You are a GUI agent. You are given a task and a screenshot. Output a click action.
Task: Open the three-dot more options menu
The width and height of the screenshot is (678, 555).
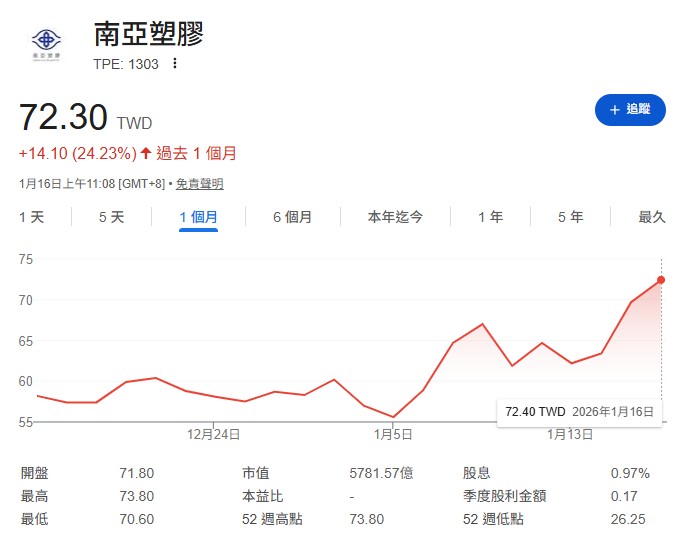[x=175, y=63]
